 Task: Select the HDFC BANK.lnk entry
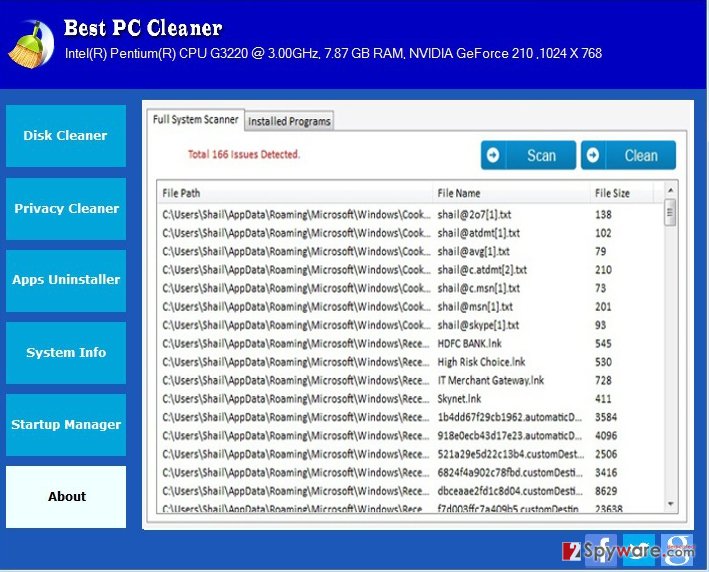[411, 344]
